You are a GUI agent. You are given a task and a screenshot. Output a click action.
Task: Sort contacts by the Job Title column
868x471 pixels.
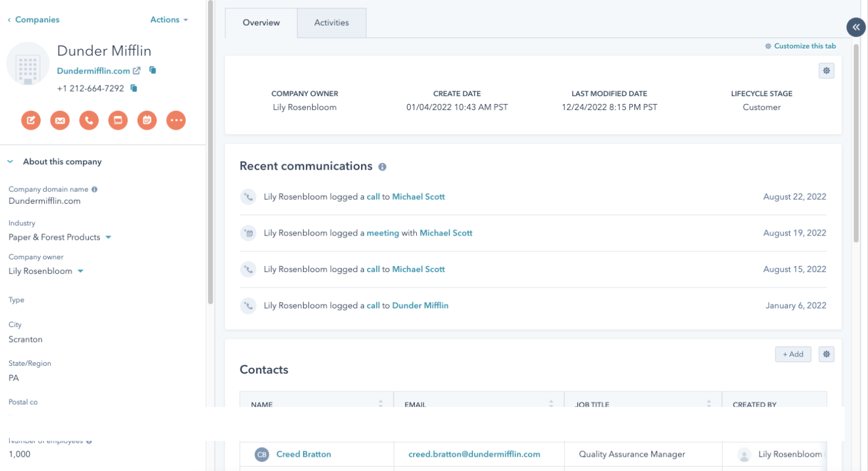(709, 404)
